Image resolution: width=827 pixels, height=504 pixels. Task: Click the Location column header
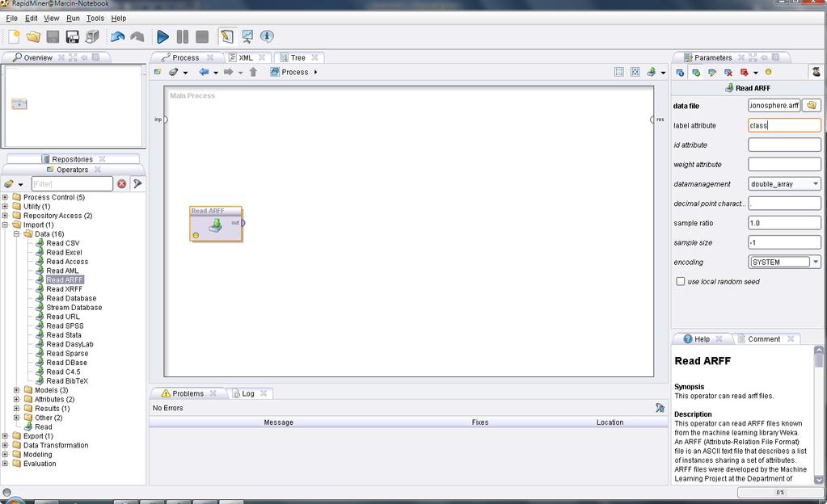click(610, 422)
